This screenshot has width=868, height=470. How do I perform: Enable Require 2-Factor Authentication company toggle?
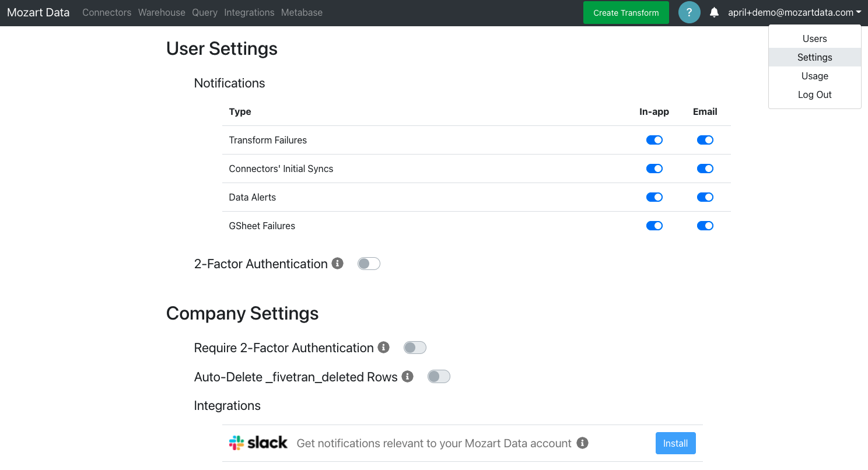[415, 348]
